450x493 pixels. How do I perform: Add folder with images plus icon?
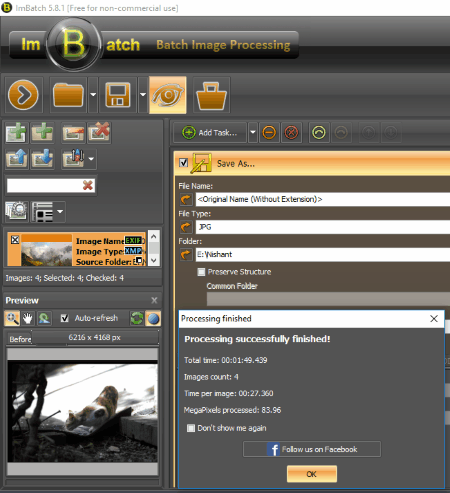tap(42, 132)
